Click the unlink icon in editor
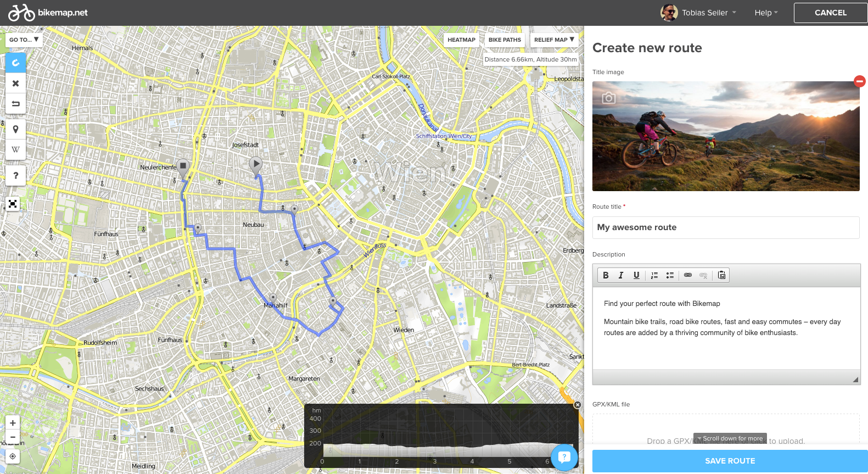The image size is (868, 474). [x=703, y=275]
